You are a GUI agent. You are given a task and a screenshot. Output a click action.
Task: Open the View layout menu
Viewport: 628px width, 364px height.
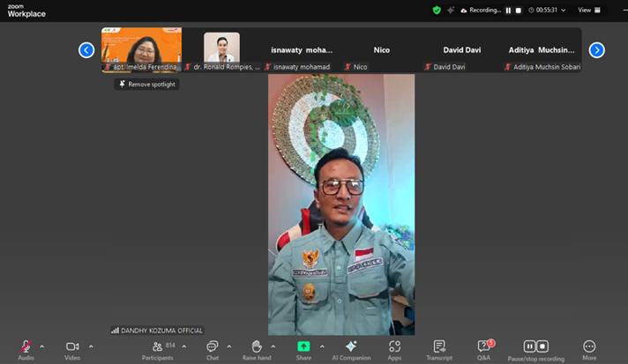589,11
